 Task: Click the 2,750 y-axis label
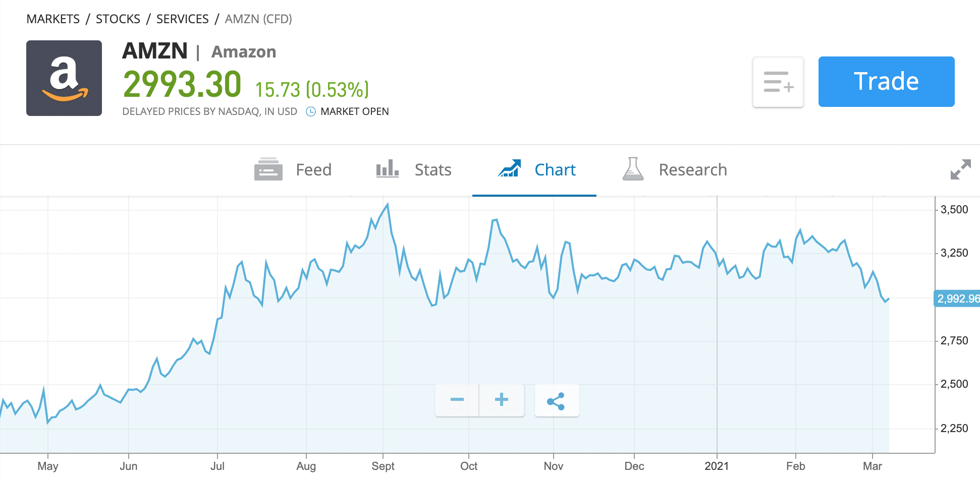pos(954,341)
